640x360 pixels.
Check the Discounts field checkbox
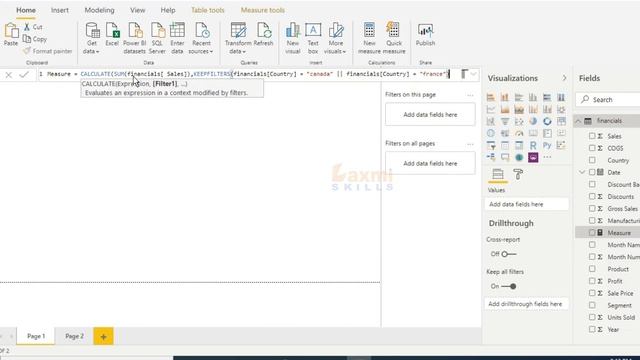[592, 196]
